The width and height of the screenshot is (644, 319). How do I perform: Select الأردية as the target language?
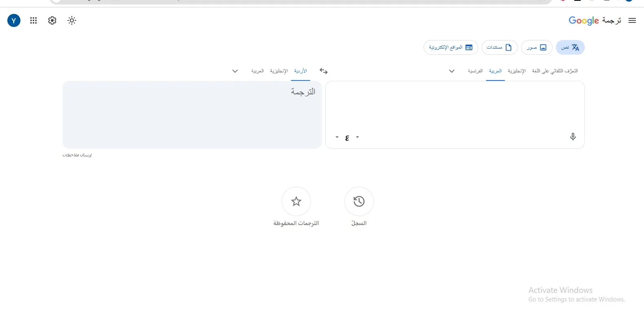coord(301,71)
